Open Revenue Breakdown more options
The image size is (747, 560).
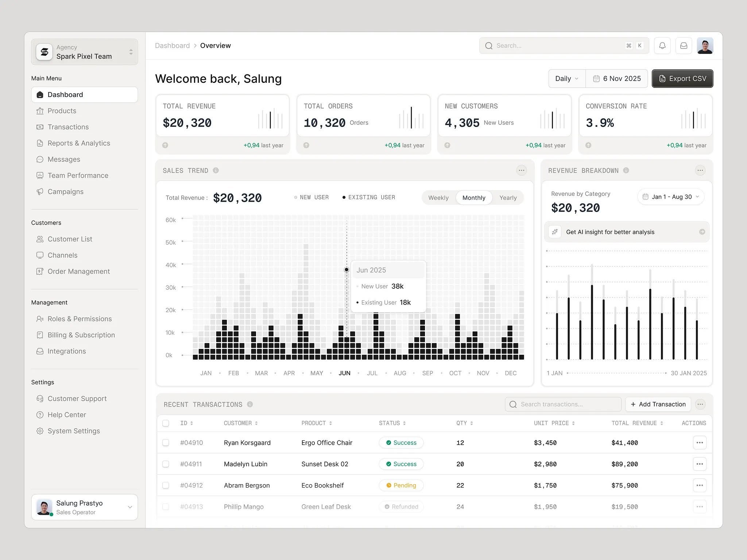click(x=700, y=170)
